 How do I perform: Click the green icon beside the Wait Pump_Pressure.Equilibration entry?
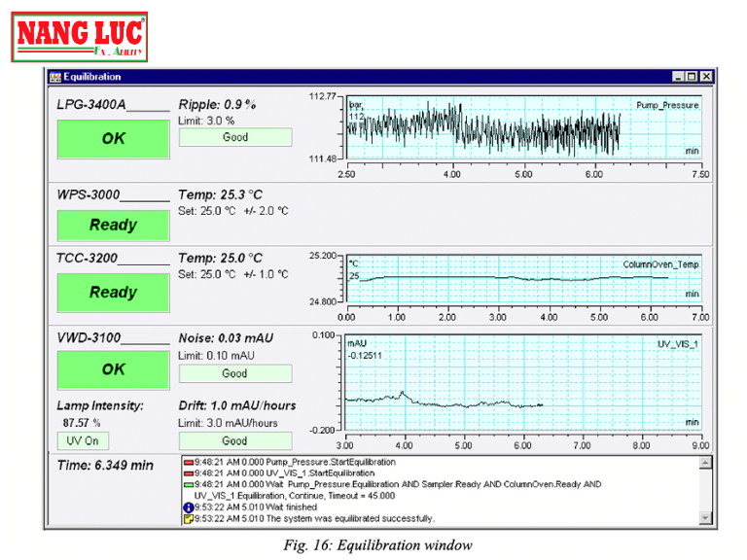188,484
